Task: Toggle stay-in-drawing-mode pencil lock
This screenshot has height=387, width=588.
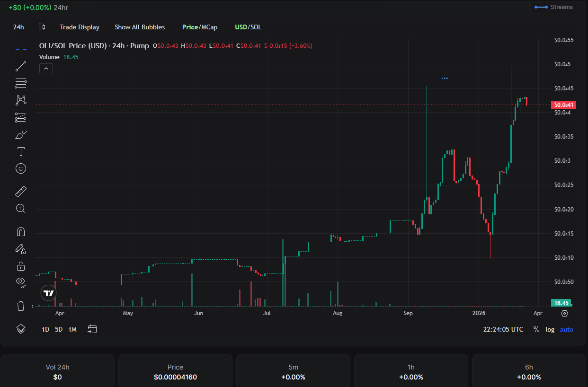Action: pos(21,249)
